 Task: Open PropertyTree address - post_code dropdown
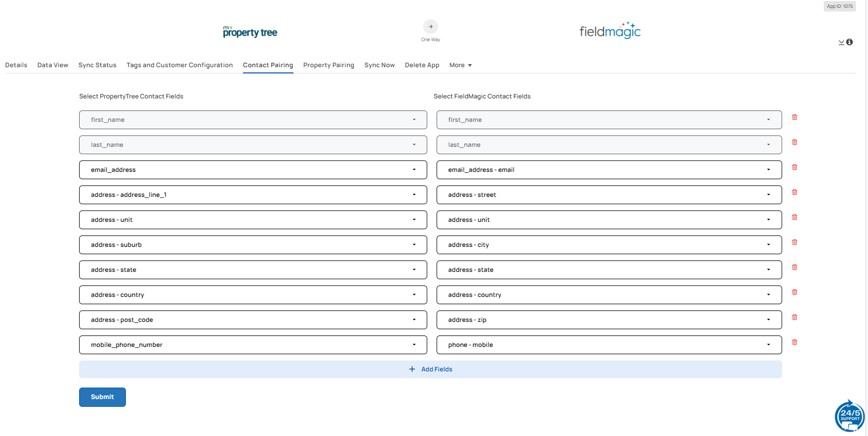pos(253,320)
